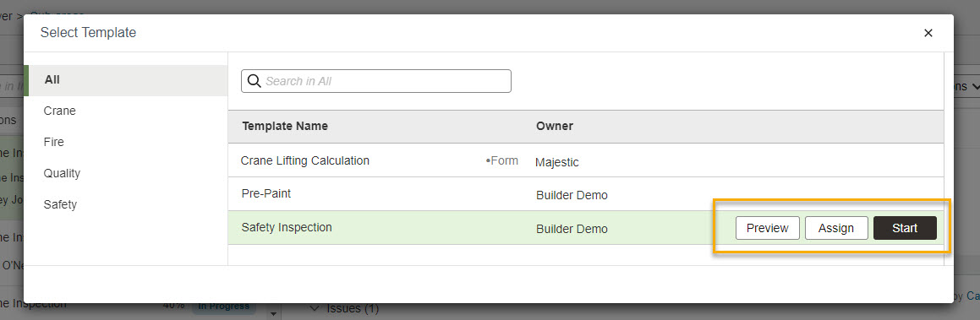
Task: Assign the Safety Inspection template
Action: pos(836,228)
